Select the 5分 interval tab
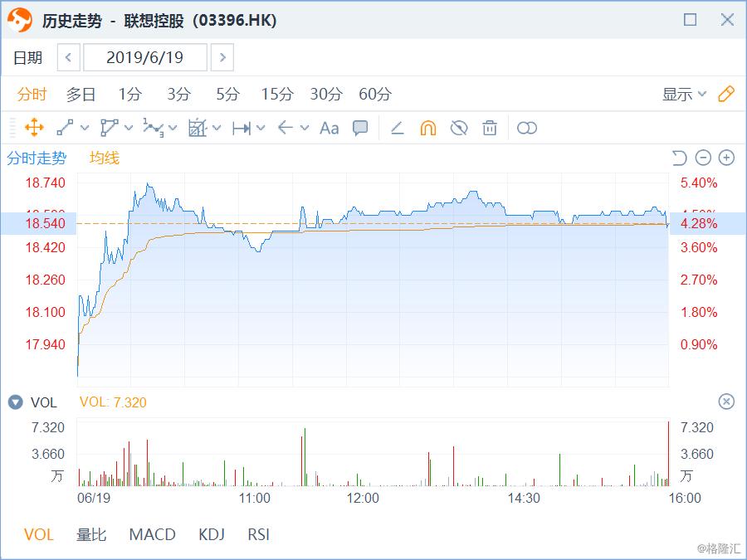The image size is (747, 560). click(227, 94)
